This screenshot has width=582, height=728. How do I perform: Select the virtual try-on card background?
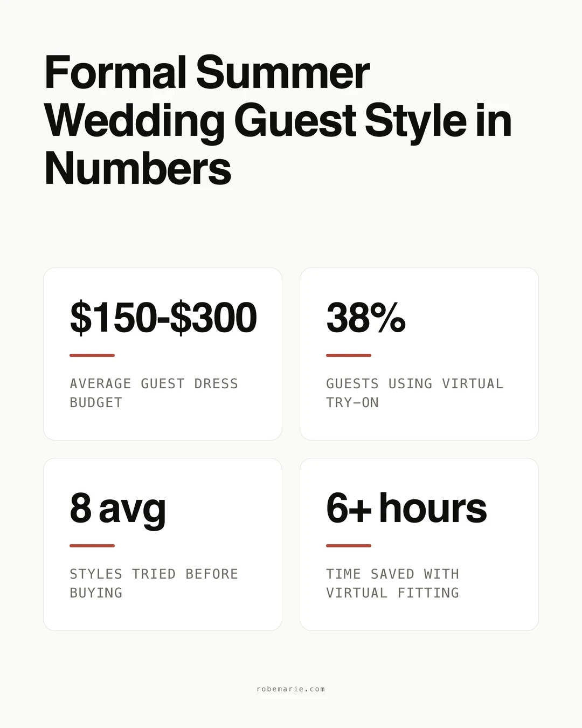pos(419,354)
